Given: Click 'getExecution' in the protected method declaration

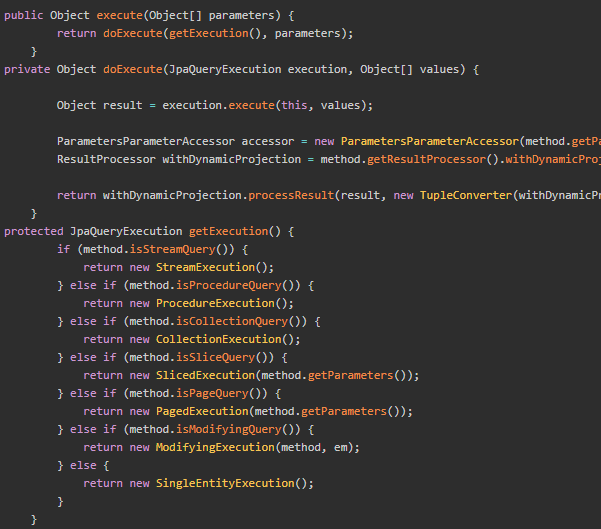Looking at the screenshot, I should pos(228,232).
